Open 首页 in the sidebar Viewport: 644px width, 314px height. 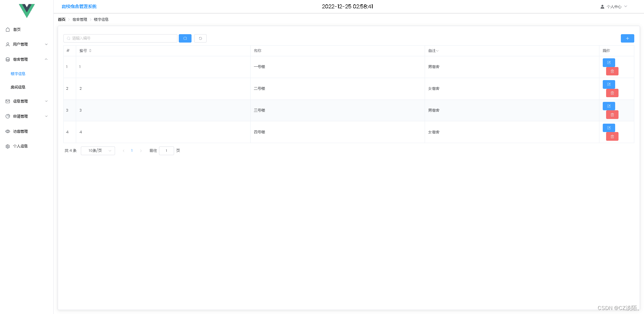[x=27, y=29]
